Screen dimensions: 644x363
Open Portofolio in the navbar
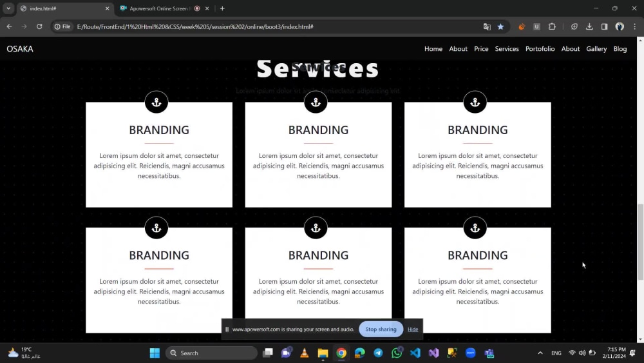540,48
